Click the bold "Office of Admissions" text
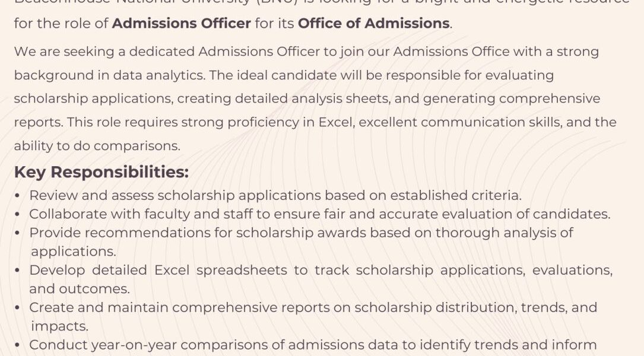 pos(373,24)
